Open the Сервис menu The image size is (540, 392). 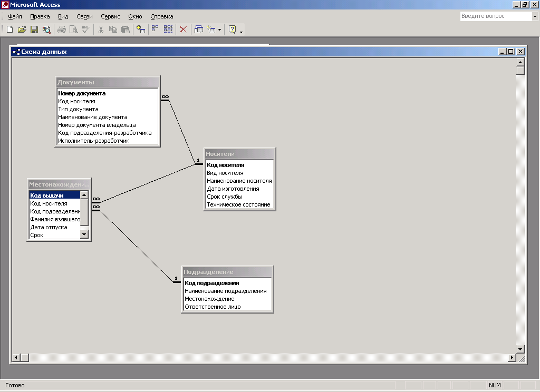coord(110,16)
